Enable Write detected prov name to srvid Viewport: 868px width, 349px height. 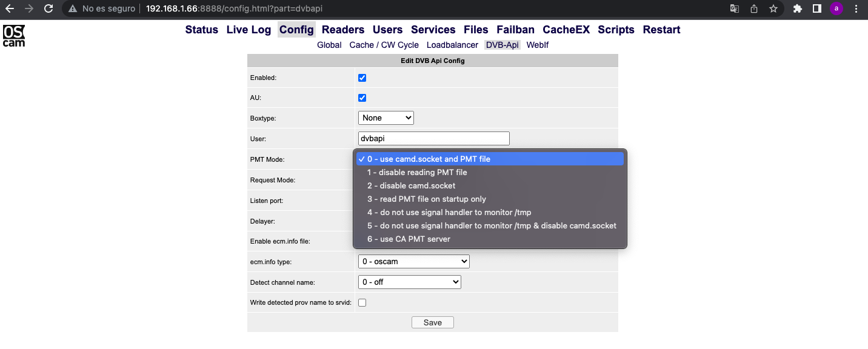coord(362,303)
